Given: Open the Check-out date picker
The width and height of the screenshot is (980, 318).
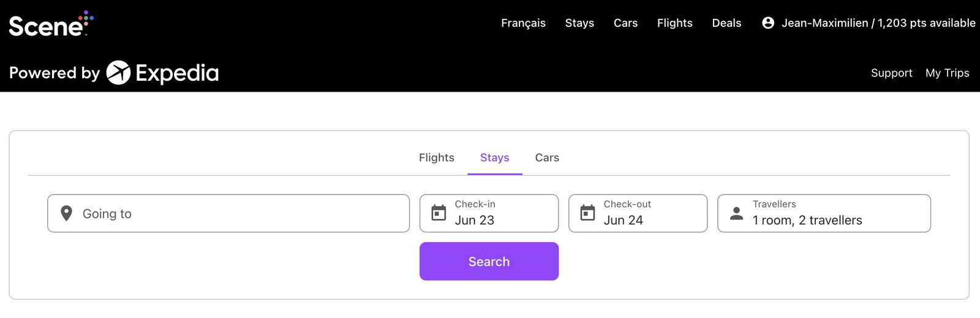Looking at the screenshot, I should point(645,213).
